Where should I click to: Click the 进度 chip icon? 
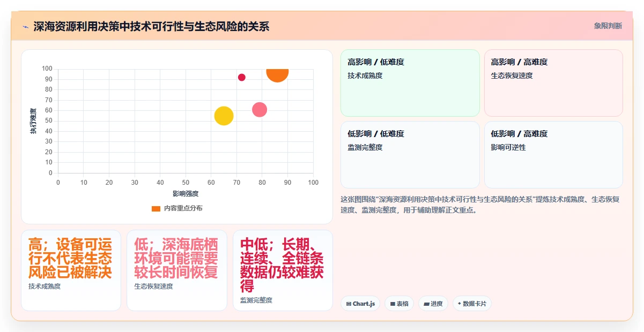(x=426, y=304)
